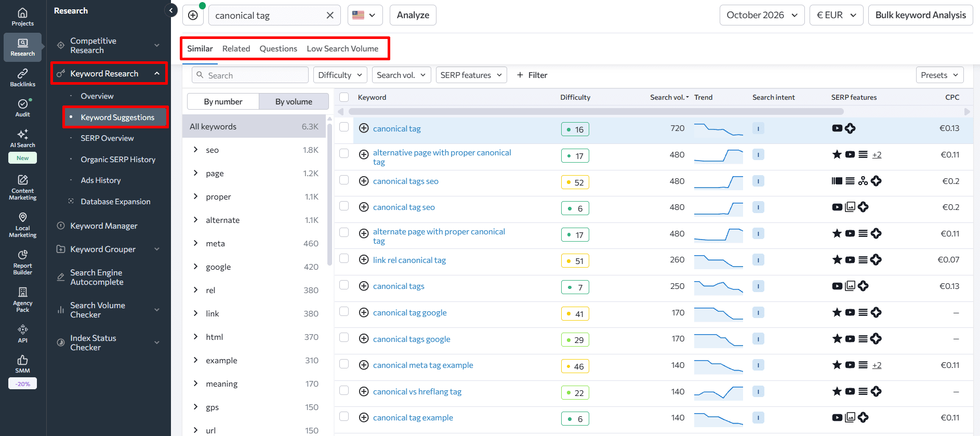The image size is (980, 436).
Task: Open the SMM sidebar icon
Action: pyautogui.click(x=22, y=364)
